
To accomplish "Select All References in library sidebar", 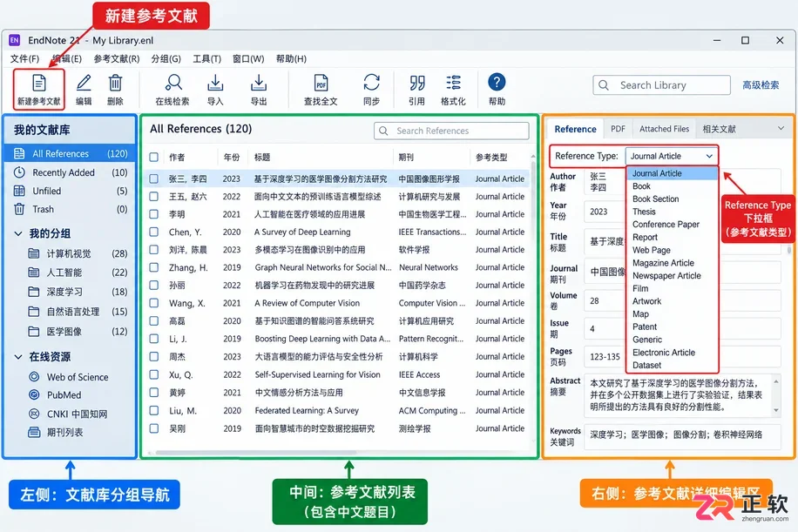I will [71, 153].
